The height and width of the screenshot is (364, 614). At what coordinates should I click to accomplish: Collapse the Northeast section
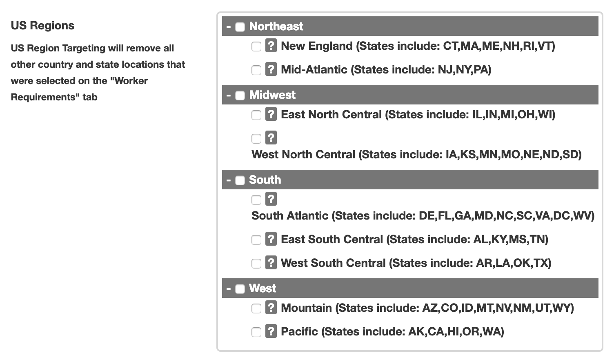pos(229,27)
